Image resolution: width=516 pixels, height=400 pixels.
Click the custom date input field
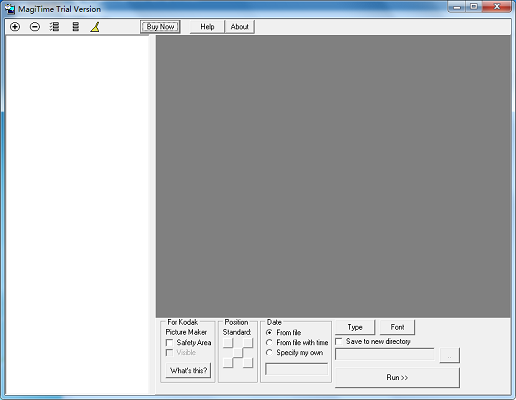pyautogui.click(x=296, y=369)
